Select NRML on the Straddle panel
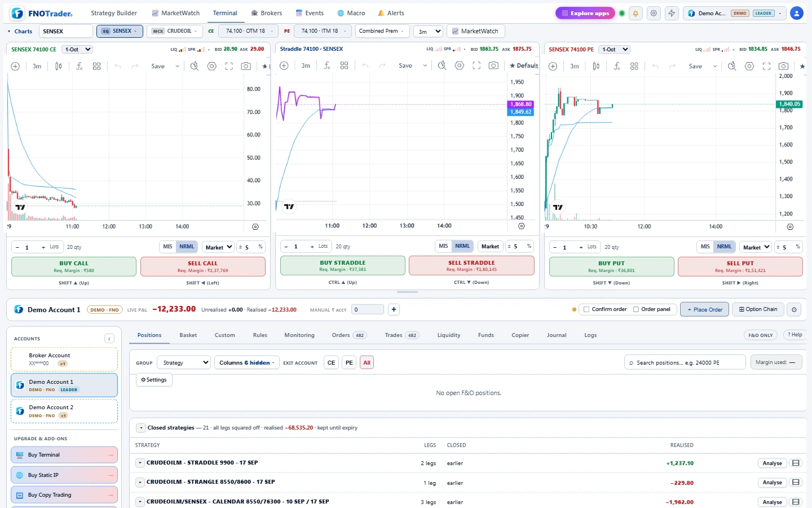This screenshot has width=812, height=508. [x=462, y=246]
